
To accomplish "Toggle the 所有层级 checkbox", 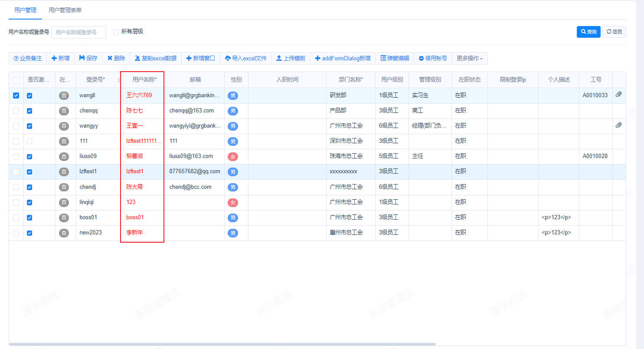I will pyautogui.click(x=116, y=32).
